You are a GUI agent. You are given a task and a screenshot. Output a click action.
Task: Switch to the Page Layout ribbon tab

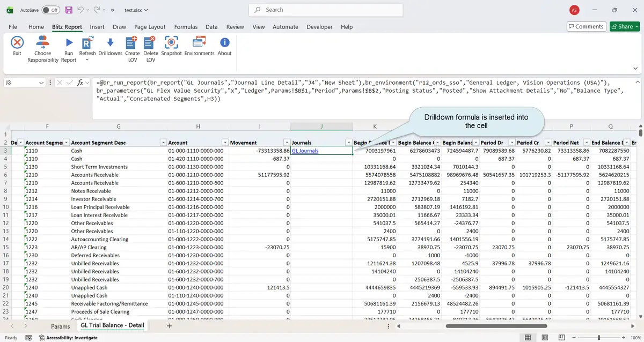coord(150,27)
